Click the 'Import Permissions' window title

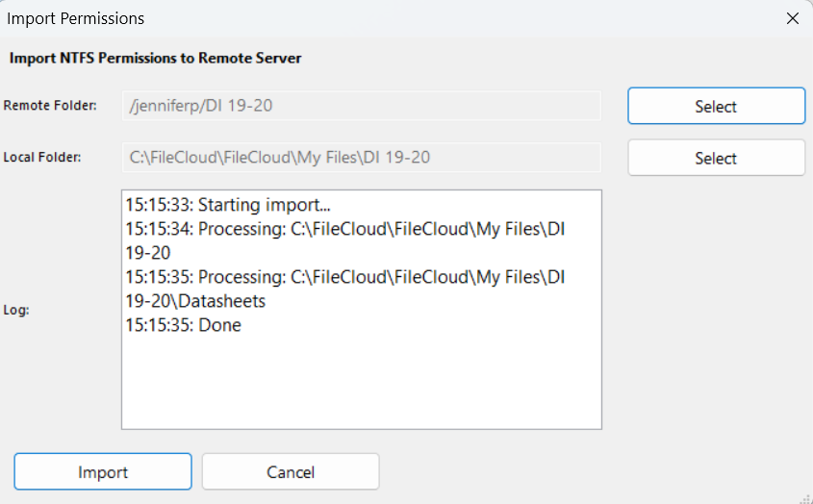coord(76,18)
